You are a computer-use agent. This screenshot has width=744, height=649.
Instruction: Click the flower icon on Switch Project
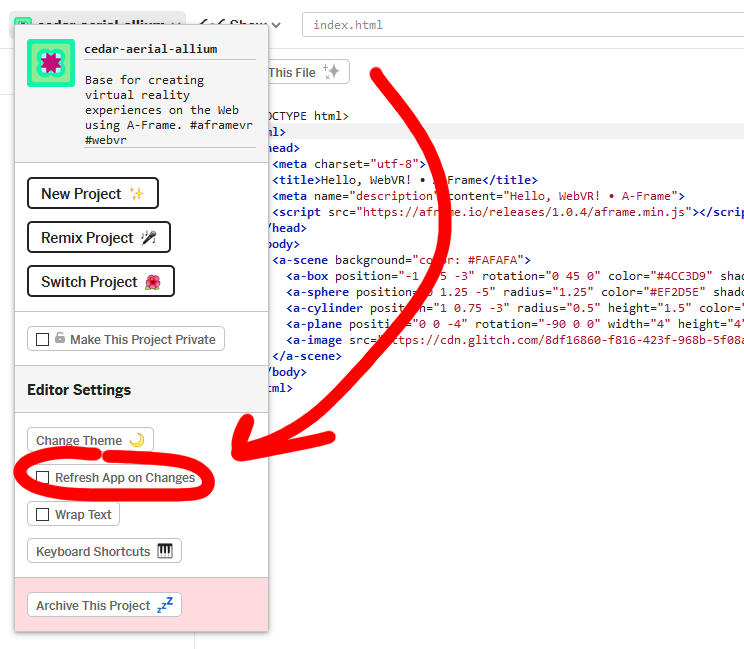click(x=153, y=282)
